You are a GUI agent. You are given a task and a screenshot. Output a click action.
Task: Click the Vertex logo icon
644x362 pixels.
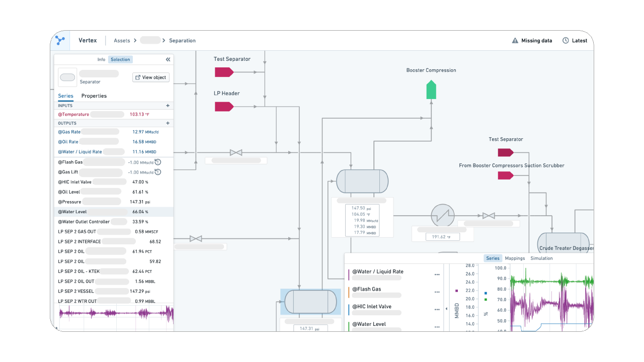point(60,40)
